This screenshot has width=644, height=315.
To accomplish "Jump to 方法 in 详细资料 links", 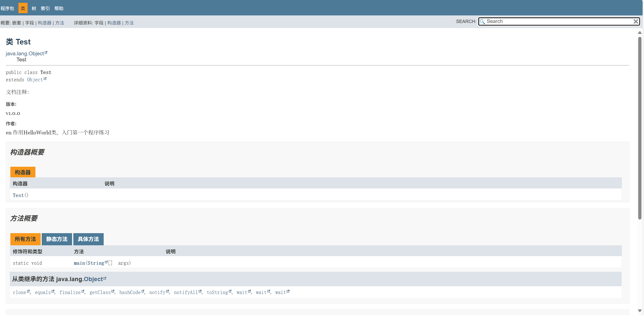I will click(129, 23).
